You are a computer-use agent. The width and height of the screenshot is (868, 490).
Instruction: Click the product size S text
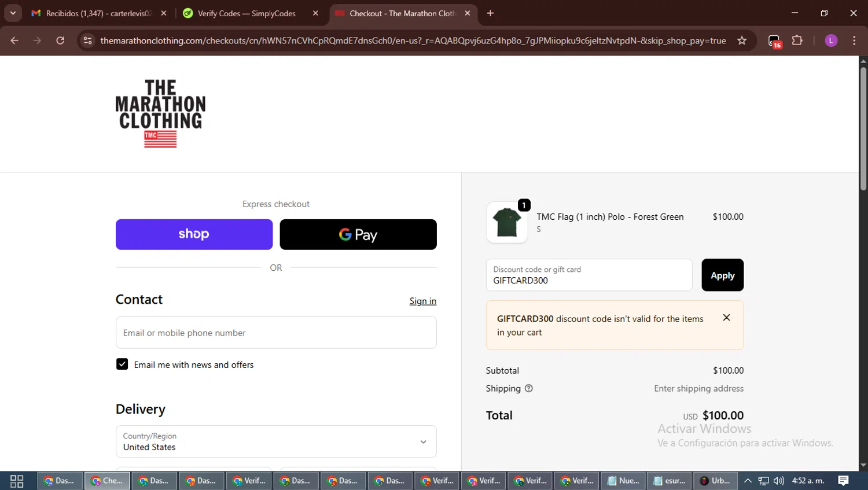539,230
